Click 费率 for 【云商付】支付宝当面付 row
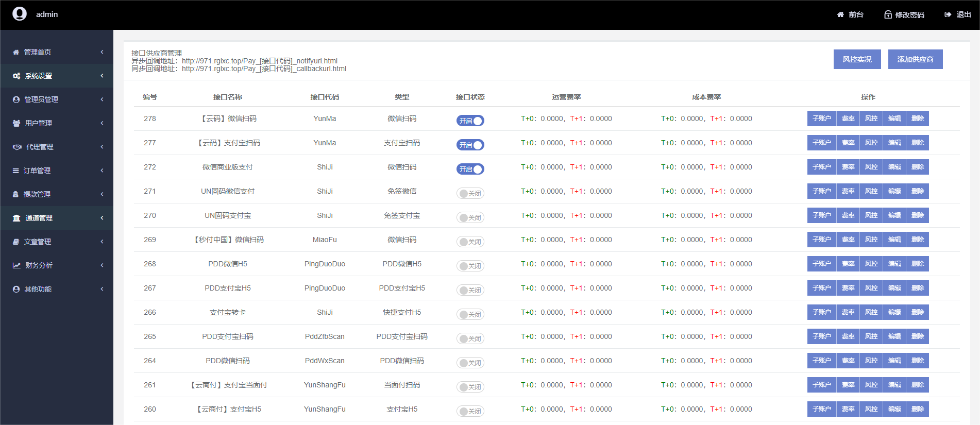Image resolution: width=980 pixels, height=425 pixels. (x=848, y=385)
